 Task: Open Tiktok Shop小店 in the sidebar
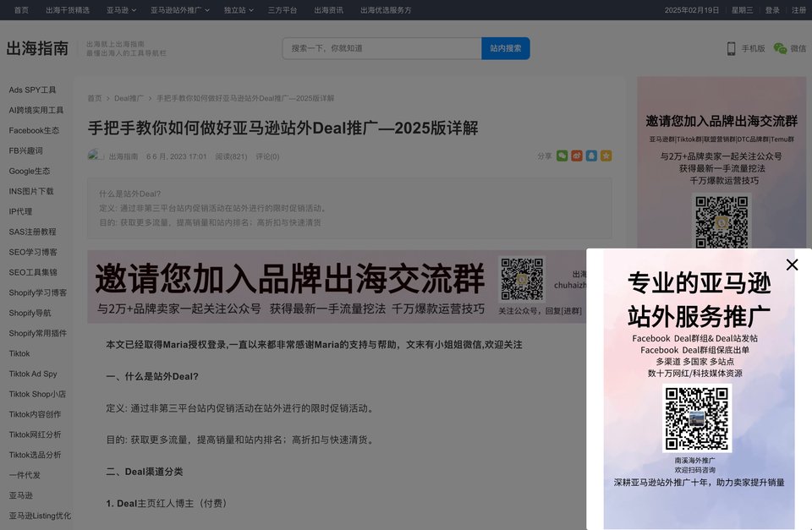37,394
